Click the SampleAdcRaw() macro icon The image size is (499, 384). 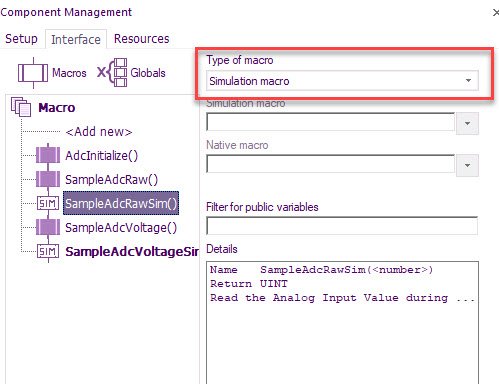[x=48, y=179]
